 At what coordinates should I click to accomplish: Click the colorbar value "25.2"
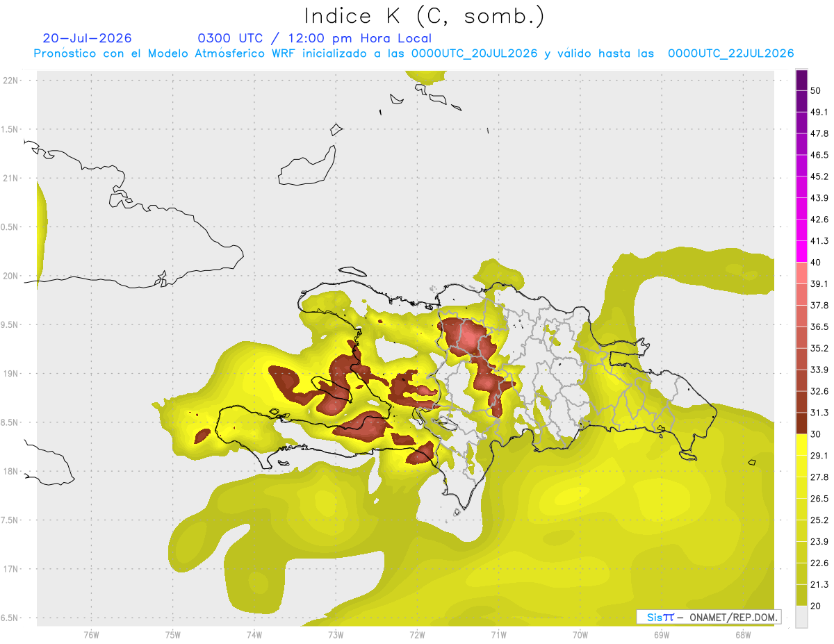click(819, 520)
